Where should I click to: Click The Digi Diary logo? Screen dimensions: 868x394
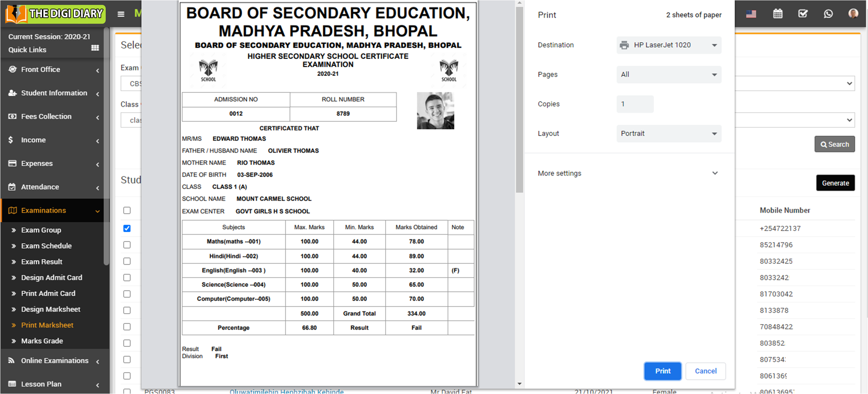[55, 14]
